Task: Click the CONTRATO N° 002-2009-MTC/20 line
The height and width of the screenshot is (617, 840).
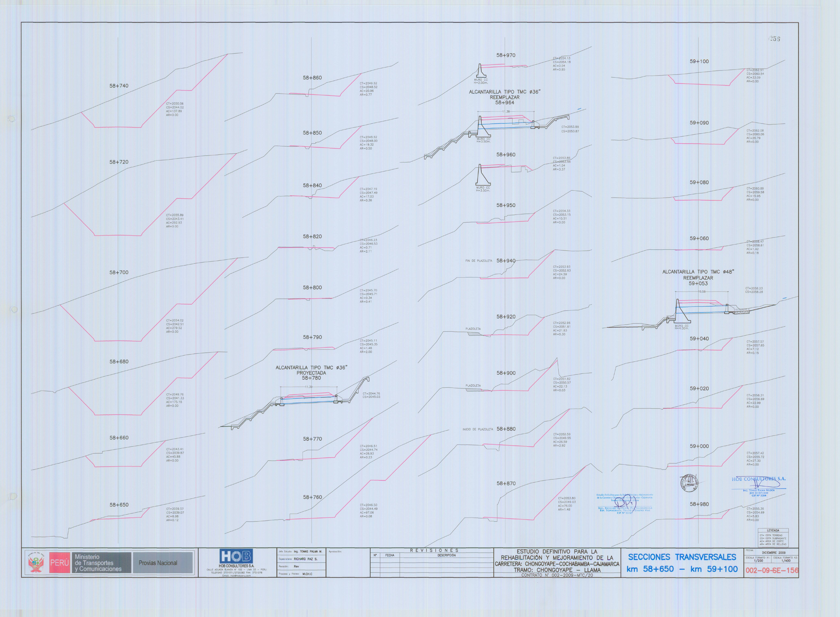Action: (557, 575)
